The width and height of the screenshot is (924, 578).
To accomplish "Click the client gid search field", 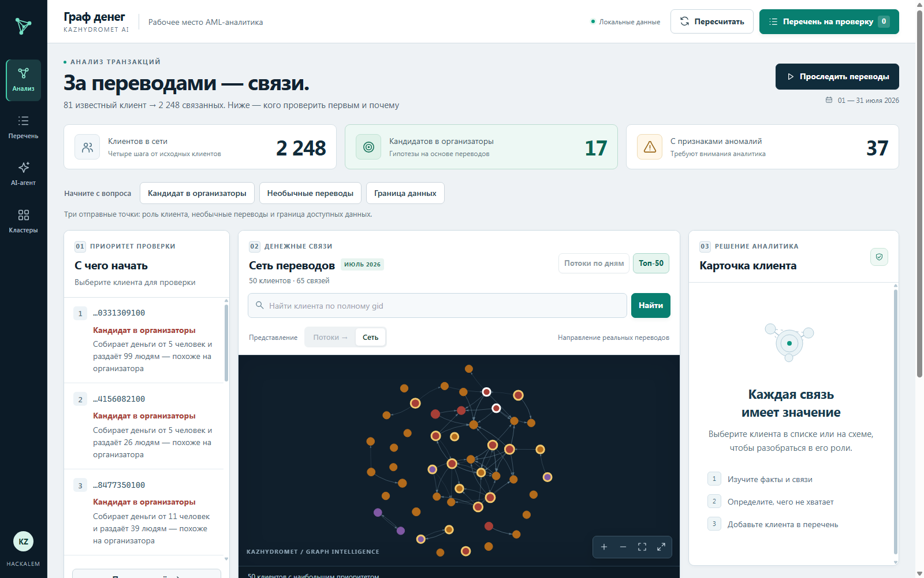I will (437, 305).
